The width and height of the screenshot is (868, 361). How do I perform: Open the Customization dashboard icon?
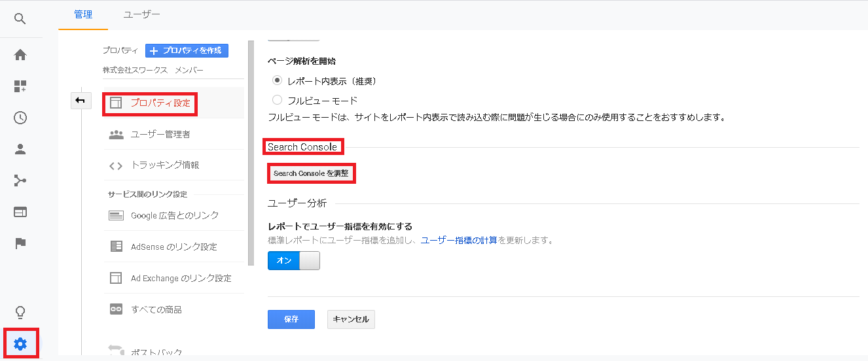[20, 86]
